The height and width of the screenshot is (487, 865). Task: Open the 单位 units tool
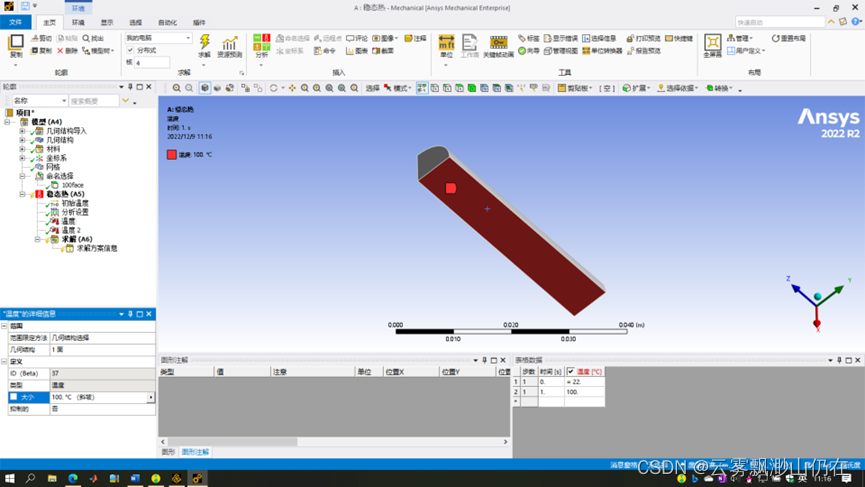[x=446, y=46]
